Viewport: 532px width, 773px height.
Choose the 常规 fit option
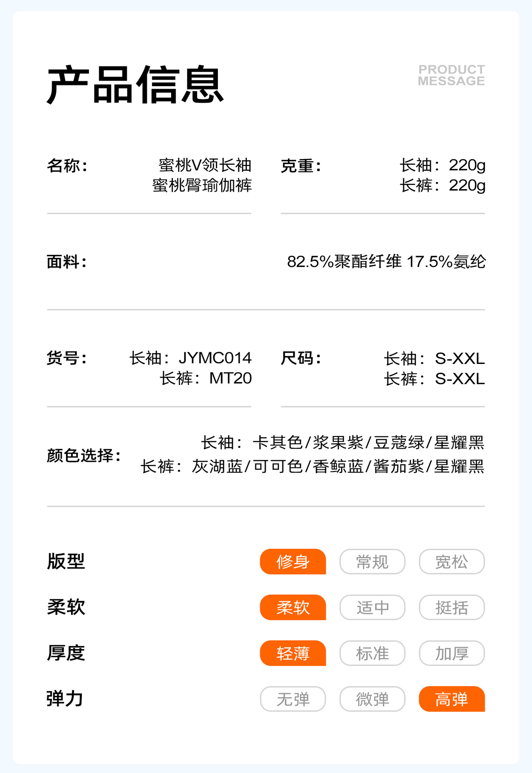pyautogui.click(x=372, y=562)
